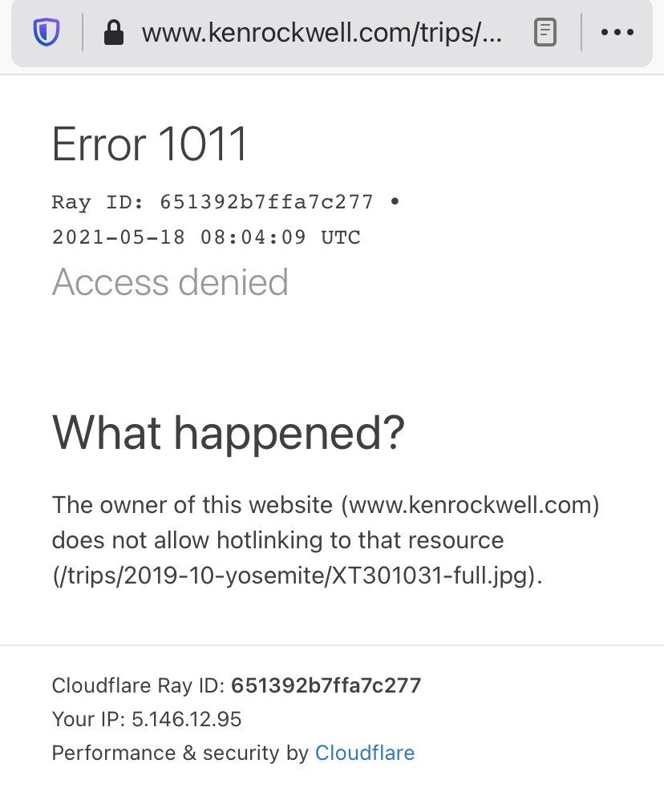The height and width of the screenshot is (812, 664).
Task: Click the 2021-05-18 08:04:09 UTC timestamp
Action: pyautogui.click(x=206, y=237)
